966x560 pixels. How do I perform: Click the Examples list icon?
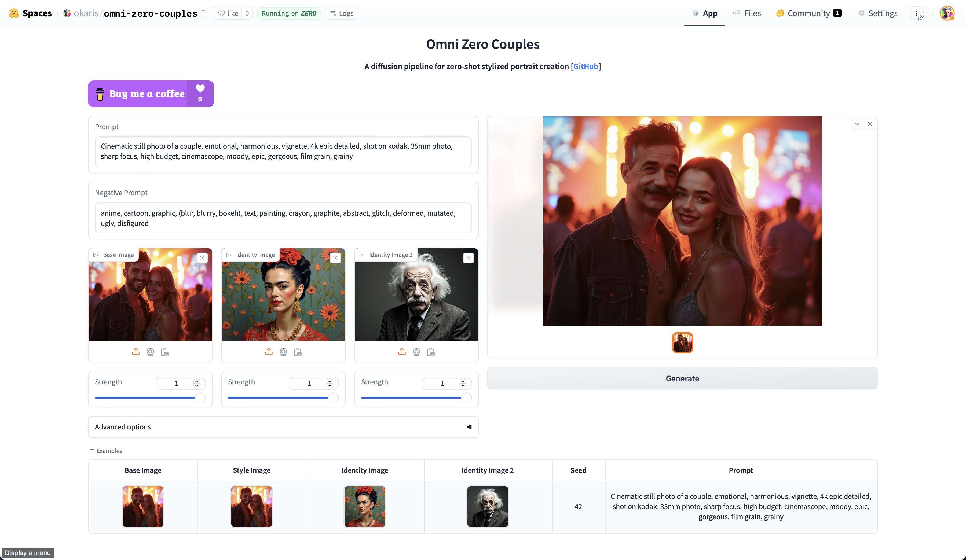[x=91, y=451]
